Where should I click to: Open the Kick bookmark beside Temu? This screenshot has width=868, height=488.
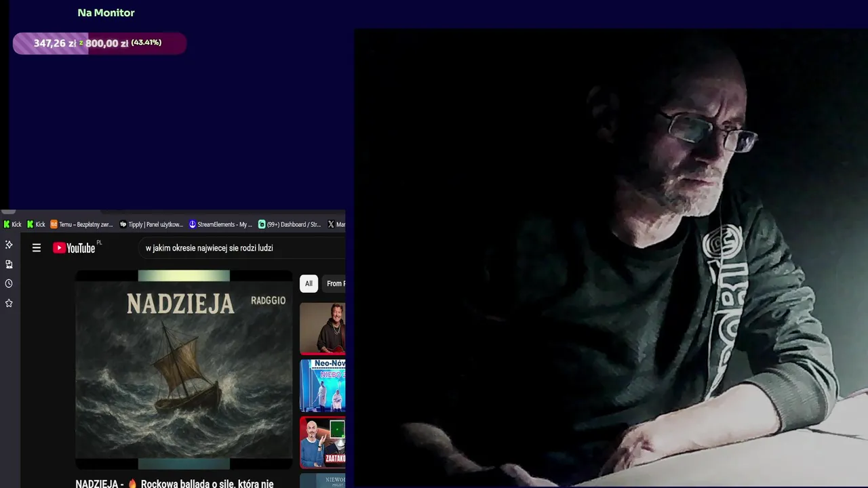tap(36, 224)
